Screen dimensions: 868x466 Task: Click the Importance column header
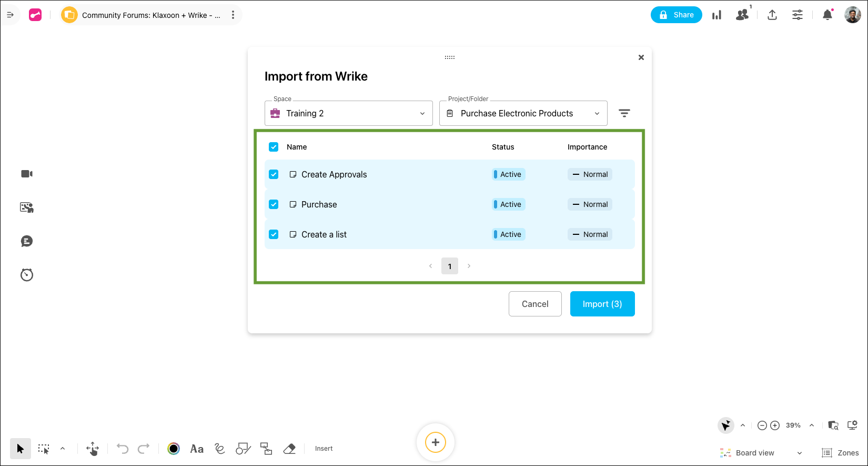point(587,147)
